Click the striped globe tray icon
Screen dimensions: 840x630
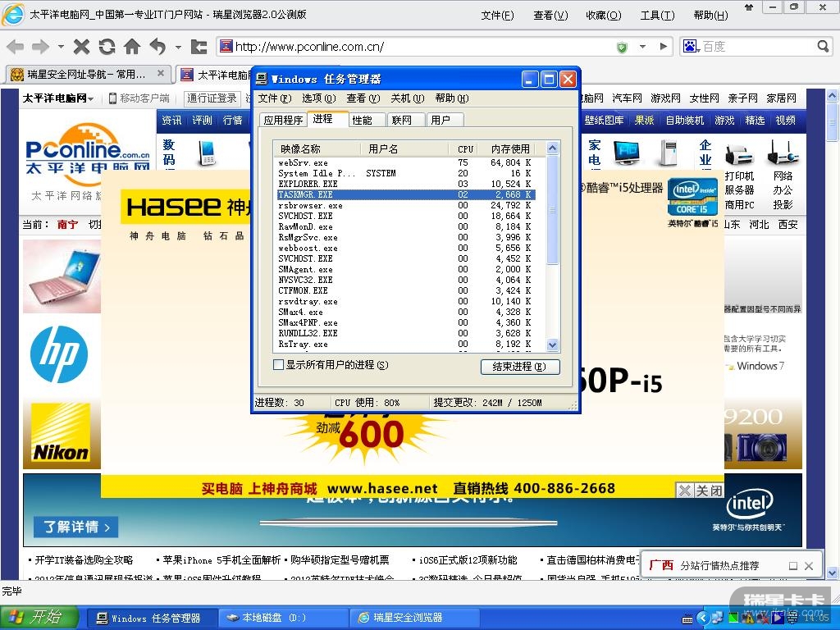pyautogui.click(x=792, y=619)
